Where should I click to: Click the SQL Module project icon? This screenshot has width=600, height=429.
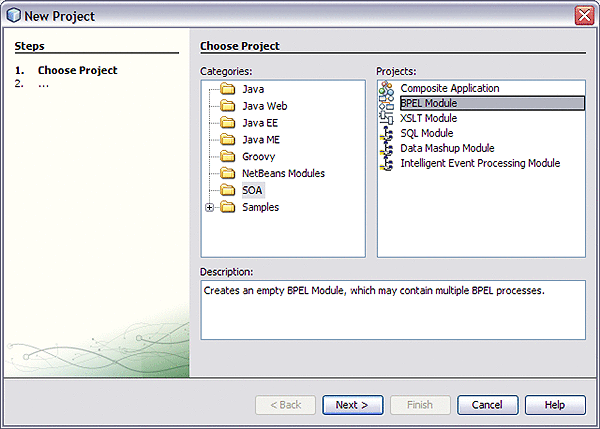pos(386,133)
